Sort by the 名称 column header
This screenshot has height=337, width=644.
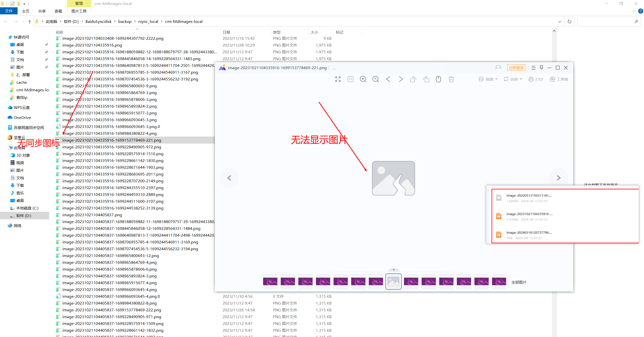pyautogui.click(x=59, y=32)
